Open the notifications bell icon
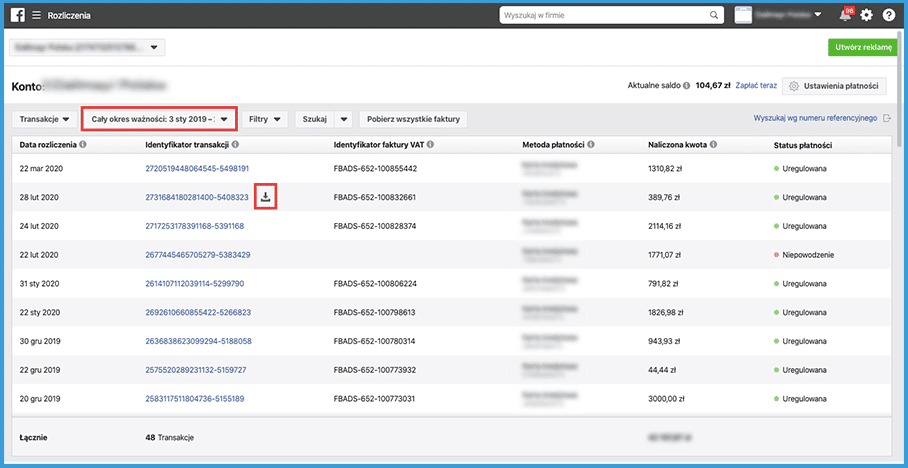 click(x=845, y=16)
